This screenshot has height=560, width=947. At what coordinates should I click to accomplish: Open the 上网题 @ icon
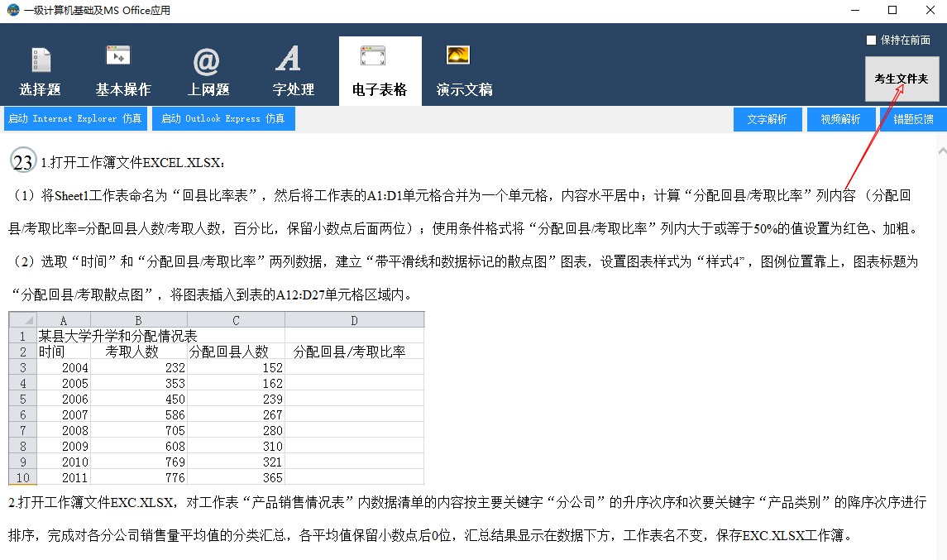pos(206,61)
